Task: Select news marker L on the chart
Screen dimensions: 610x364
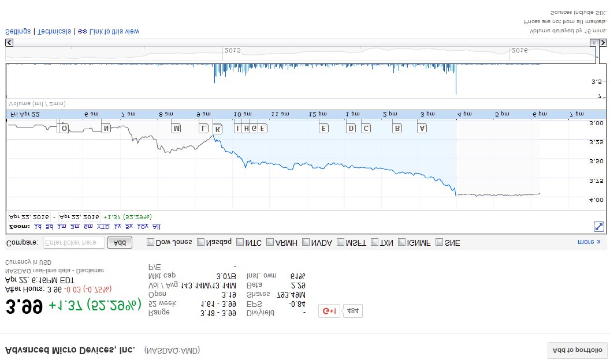Action: click(x=203, y=128)
